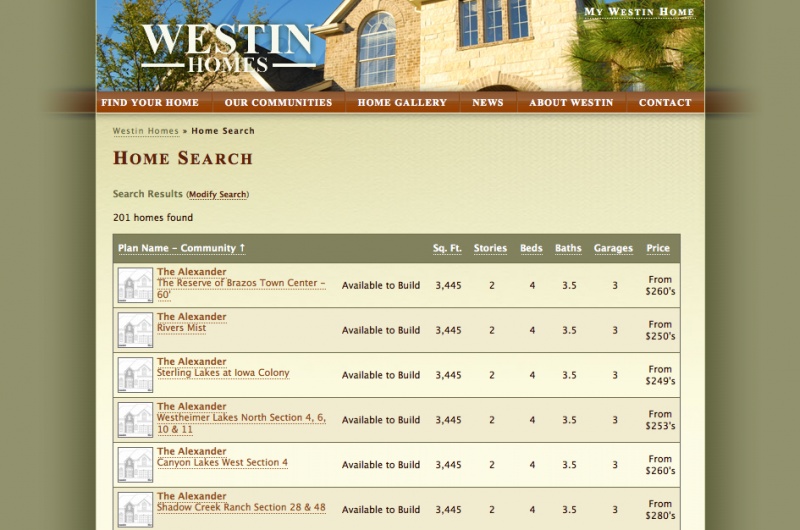This screenshot has width=800, height=530.
Task: Click the Westin Homes logo
Action: pyautogui.click(x=228, y=48)
